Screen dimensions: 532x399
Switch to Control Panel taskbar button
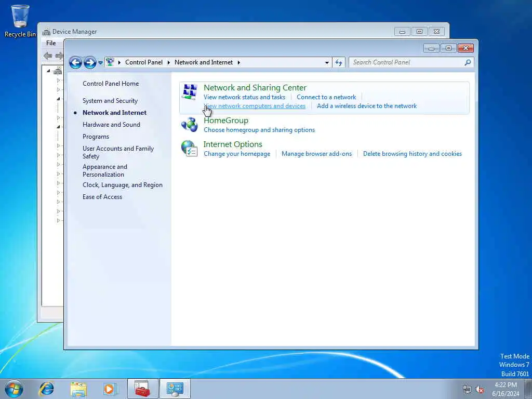[175, 389]
